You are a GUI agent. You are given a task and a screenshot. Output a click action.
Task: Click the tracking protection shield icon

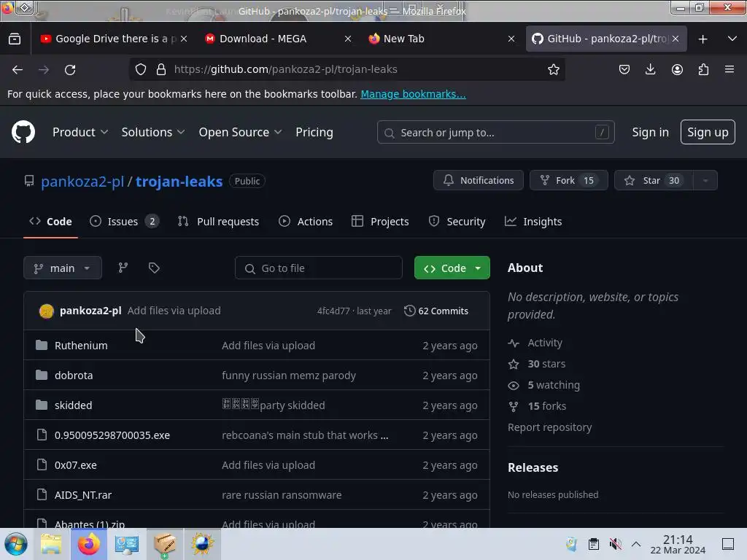pos(141,69)
